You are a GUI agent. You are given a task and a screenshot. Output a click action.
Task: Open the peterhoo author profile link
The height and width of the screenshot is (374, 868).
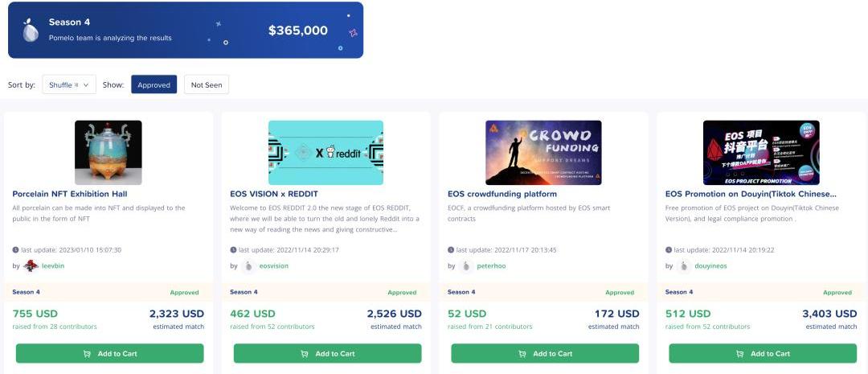pyautogui.click(x=491, y=266)
